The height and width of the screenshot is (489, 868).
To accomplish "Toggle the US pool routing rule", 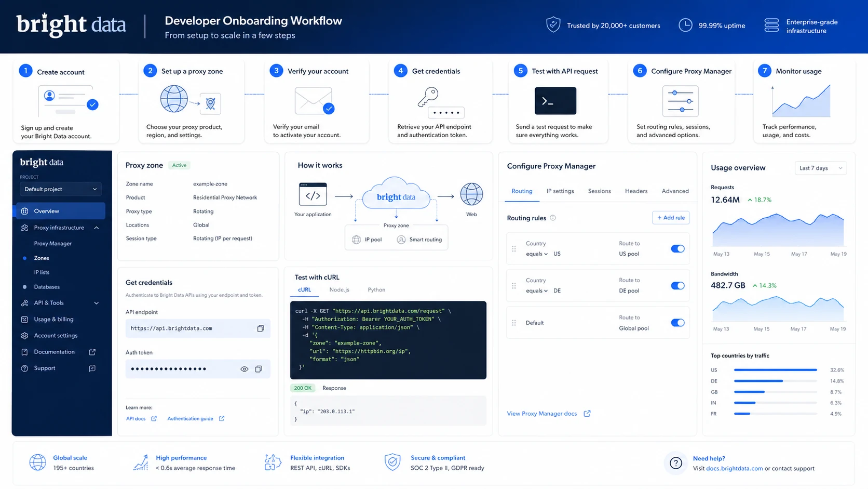I will pos(677,249).
